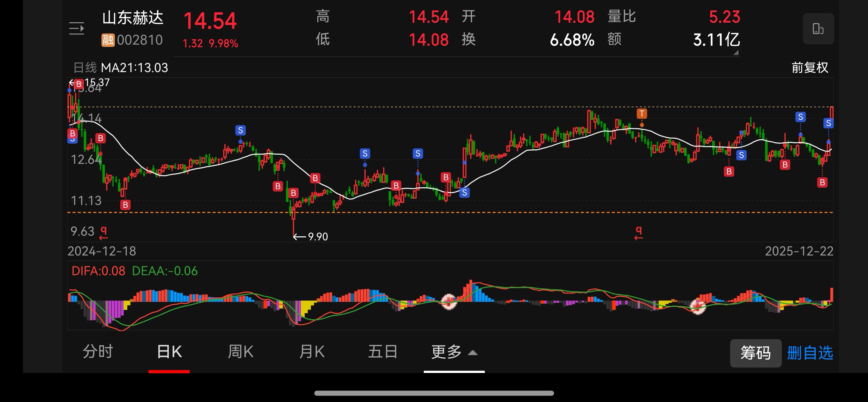Image resolution: width=868 pixels, height=402 pixels.
Task: Open the stock list menu icon
Action: [x=77, y=29]
